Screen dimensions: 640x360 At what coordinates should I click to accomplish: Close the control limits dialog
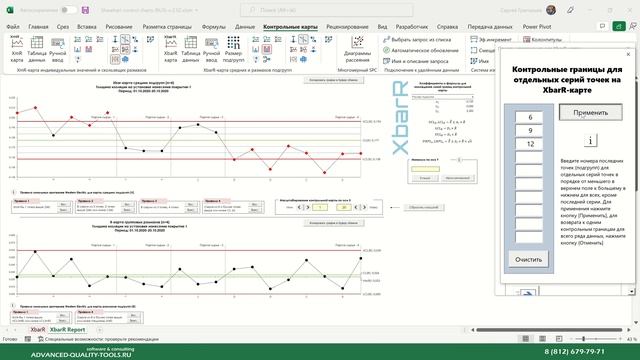(x=629, y=54)
